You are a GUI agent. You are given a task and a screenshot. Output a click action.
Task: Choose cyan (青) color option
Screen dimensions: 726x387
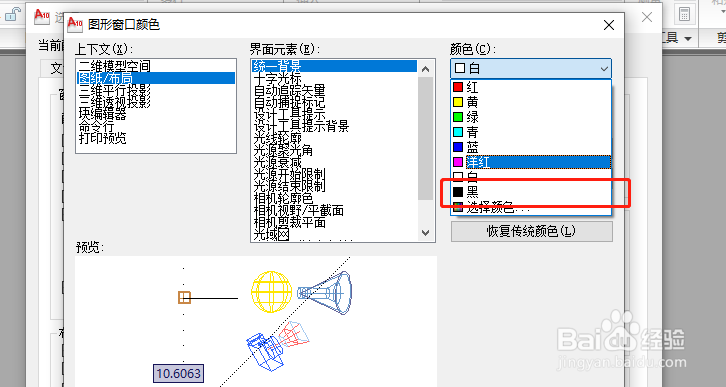point(531,132)
